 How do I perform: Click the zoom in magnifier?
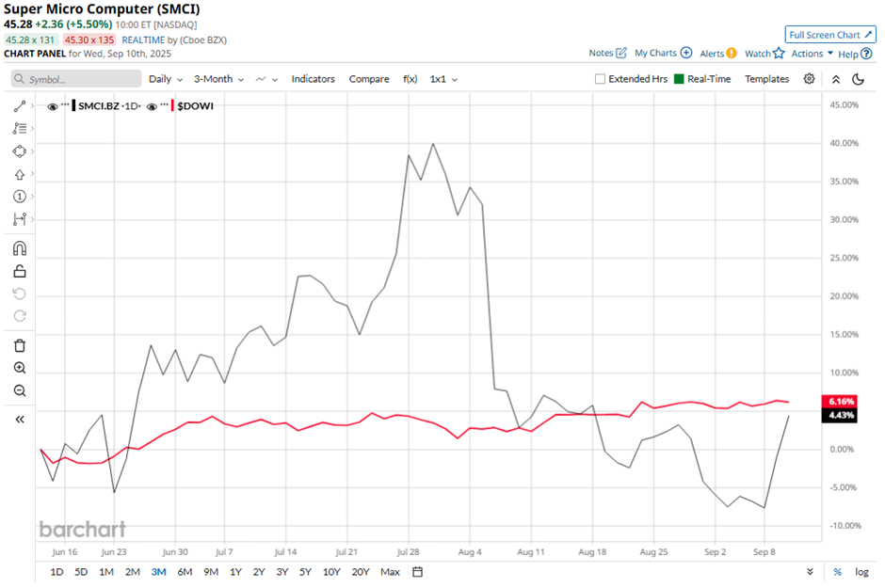20,368
